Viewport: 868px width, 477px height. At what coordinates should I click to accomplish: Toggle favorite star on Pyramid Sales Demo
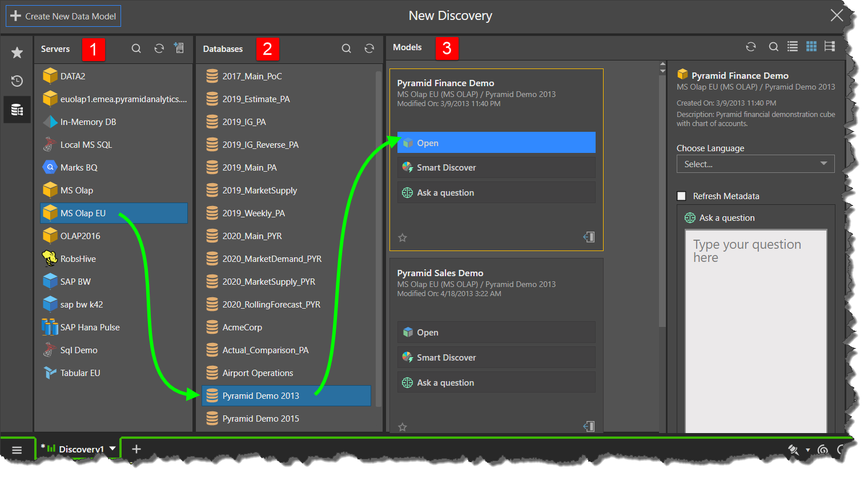click(403, 427)
